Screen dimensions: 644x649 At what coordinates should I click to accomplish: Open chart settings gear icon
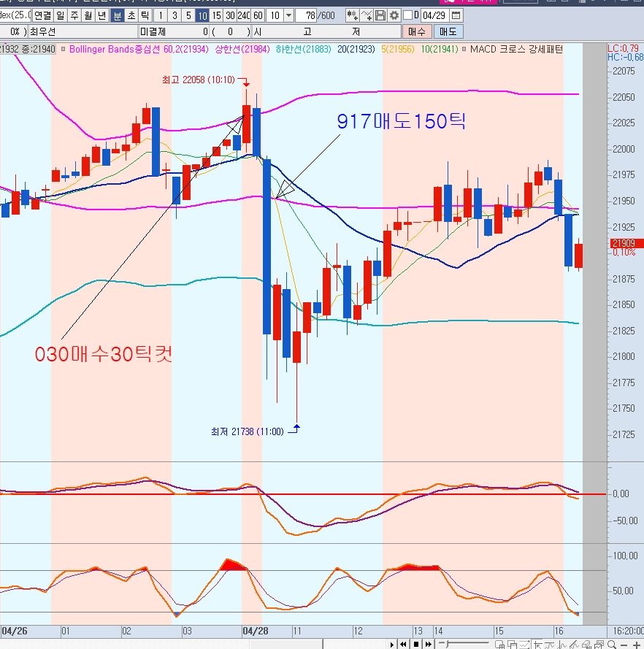tap(394, 15)
